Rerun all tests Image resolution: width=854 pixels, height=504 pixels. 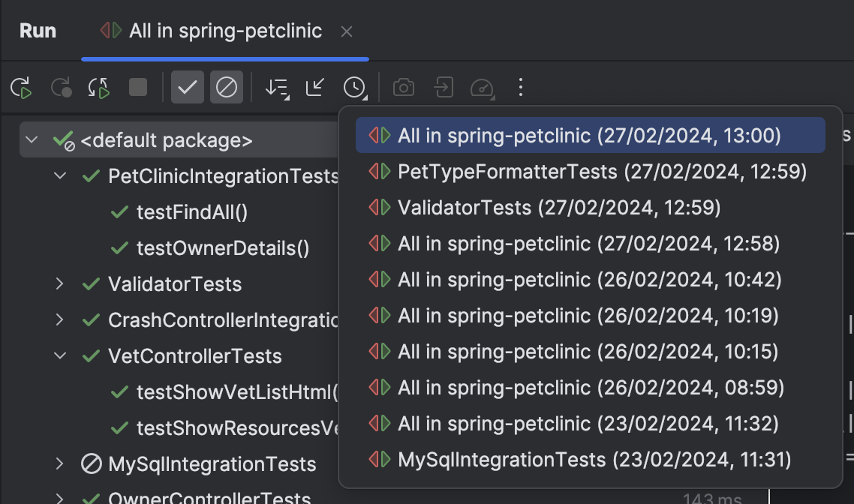pyautogui.click(x=20, y=87)
